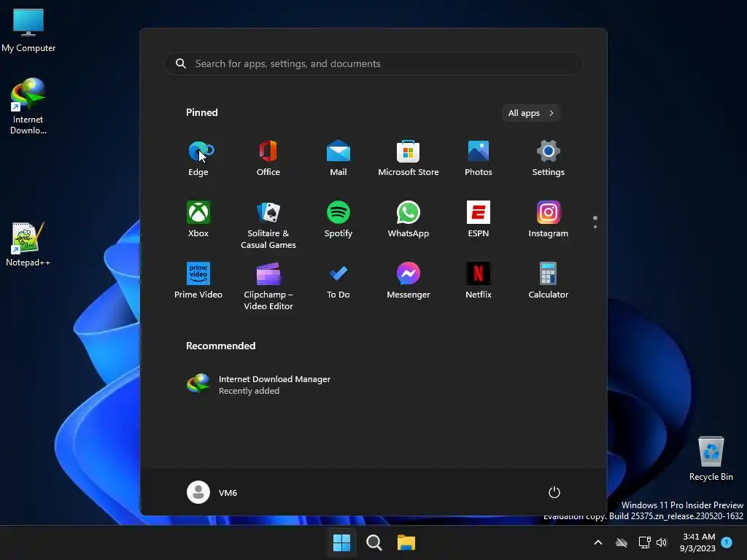Open network status tray icon
The image size is (747, 560).
(645, 542)
